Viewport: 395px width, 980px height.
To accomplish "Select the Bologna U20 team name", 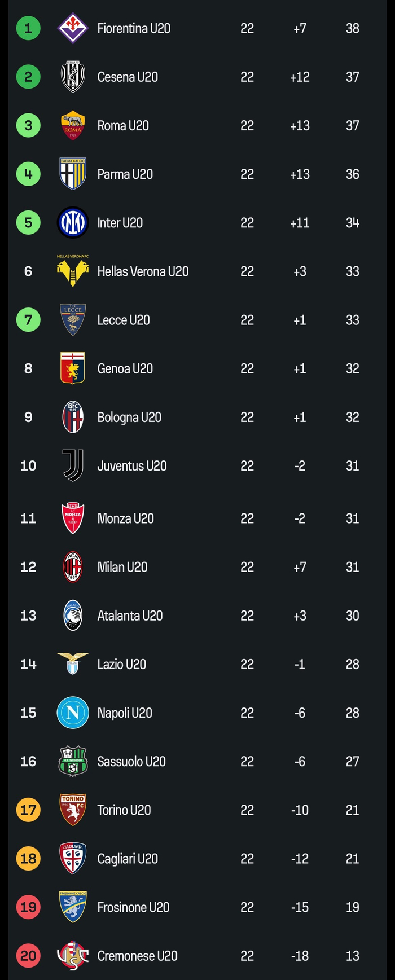I will (x=129, y=417).
